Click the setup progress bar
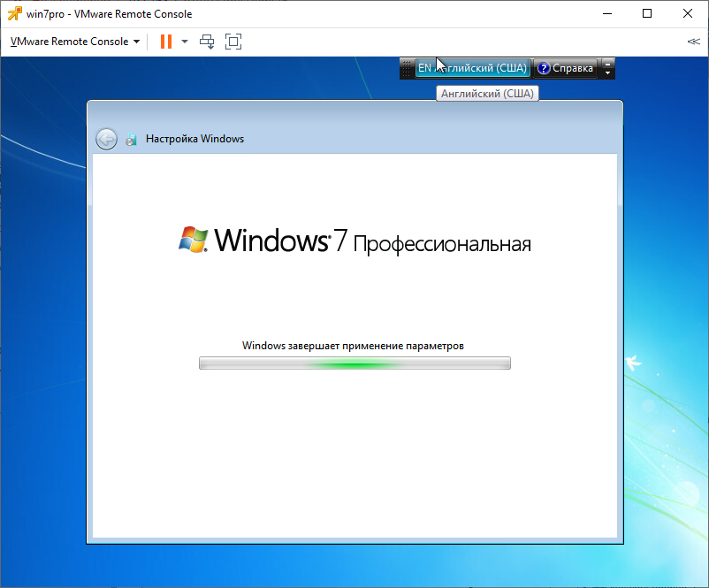 tap(355, 363)
